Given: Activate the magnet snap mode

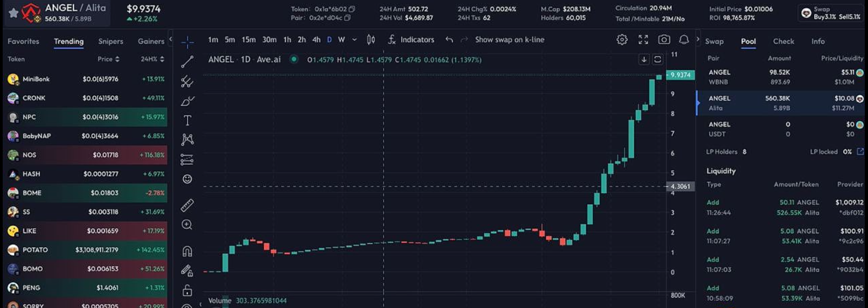Looking at the screenshot, I should click(x=187, y=251).
